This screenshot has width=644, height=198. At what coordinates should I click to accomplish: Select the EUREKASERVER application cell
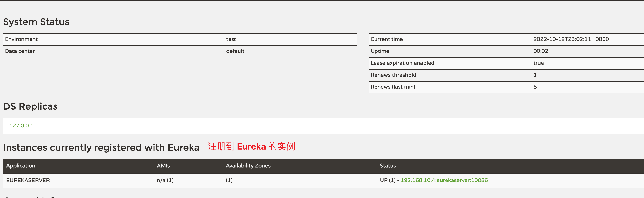[x=28, y=180]
